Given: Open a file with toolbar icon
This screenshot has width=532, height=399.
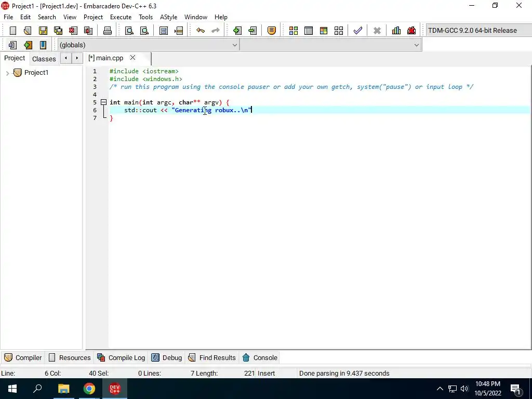Looking at the screenshot, I should [x=28, y=31].
